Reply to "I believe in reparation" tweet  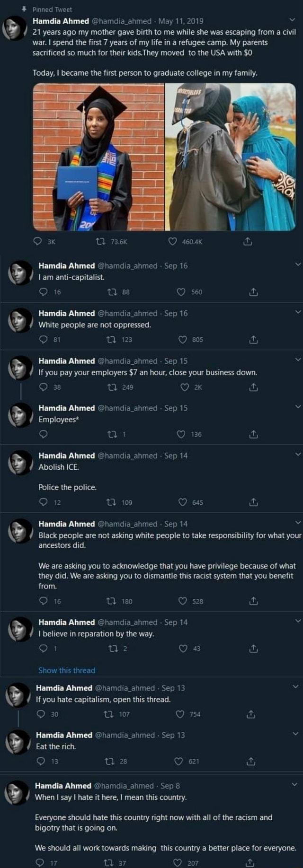pyautogui.click(x=43, y=649)
